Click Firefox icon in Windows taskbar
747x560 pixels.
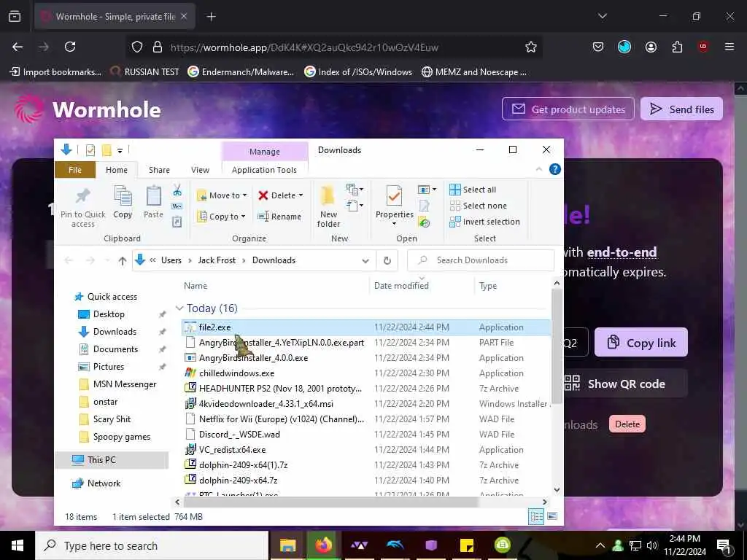323,545
